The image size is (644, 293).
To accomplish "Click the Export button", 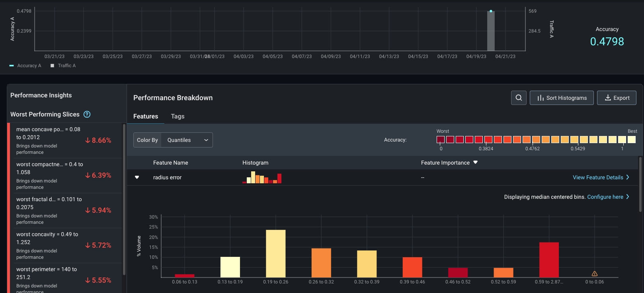I will pyautogui.click(x=617, y=98).
